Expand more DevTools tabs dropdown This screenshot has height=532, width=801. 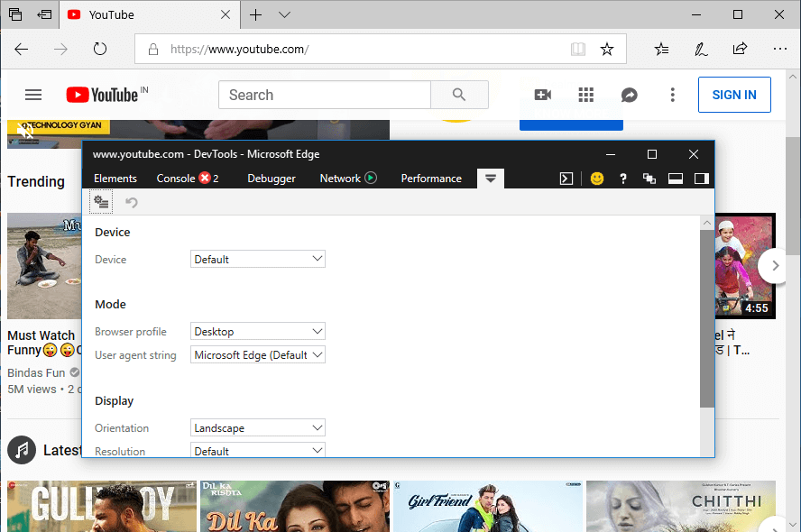pyautogui.click(x=491, y=179)
